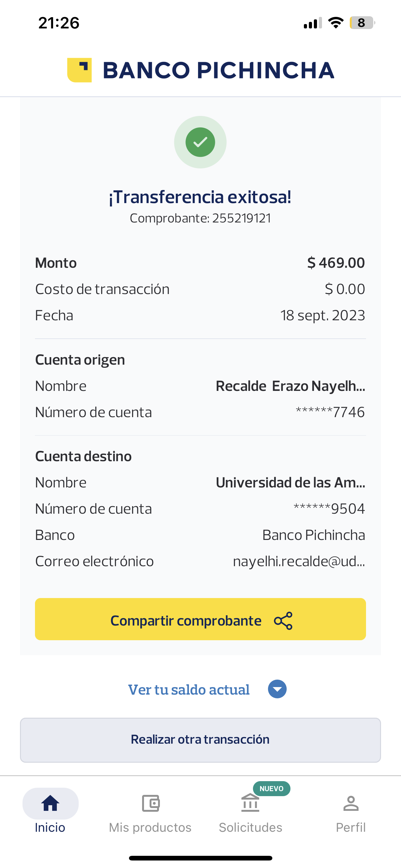Tap the battery indicator in status bar

[362, 23]
